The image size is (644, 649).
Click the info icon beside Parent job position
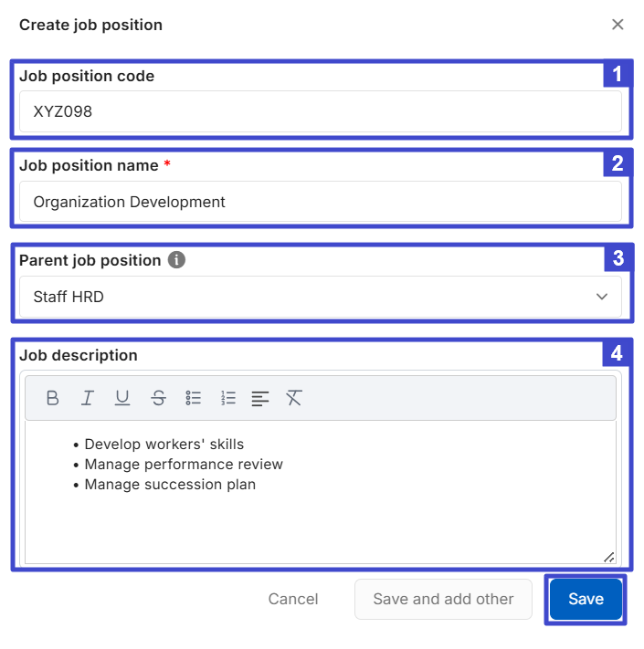pos(177,260)
